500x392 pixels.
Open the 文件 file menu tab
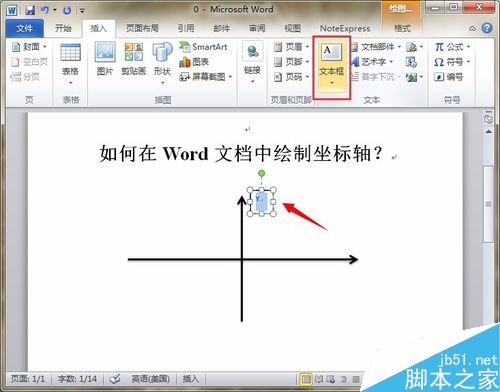tap(25, 29)
